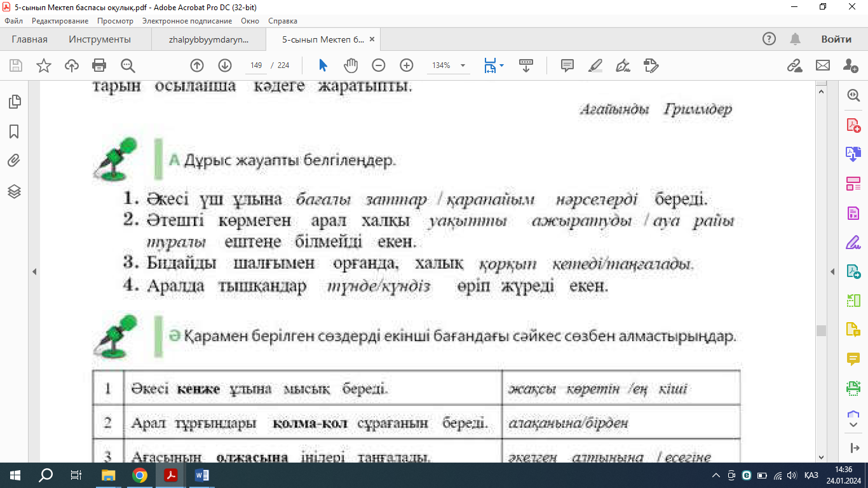Go to the next page with the down arrow
The image size is (868, 488).
click(225, 65)
